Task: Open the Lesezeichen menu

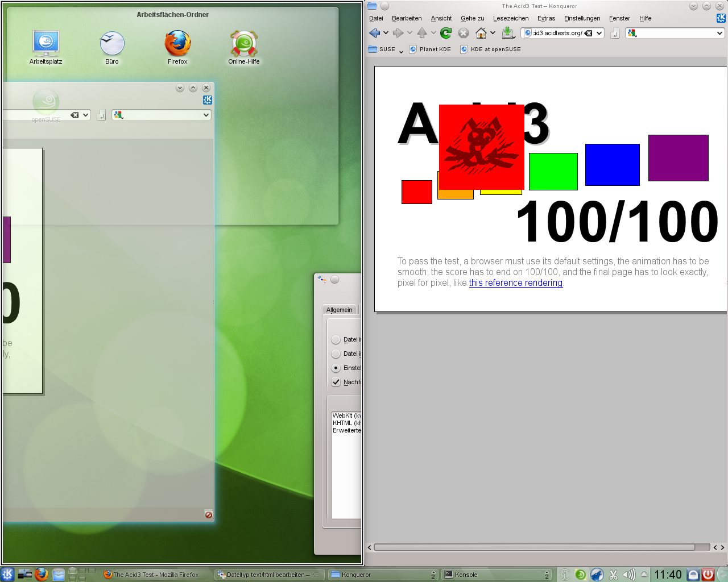Action: click(510, 18)
